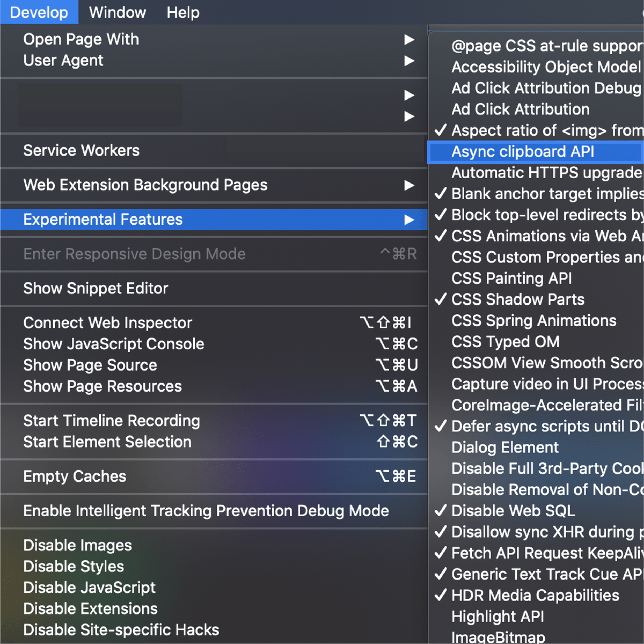644x644 pixels.
Task: Open the Develop menu in the menu bar
Action: (x=39, y=12)
